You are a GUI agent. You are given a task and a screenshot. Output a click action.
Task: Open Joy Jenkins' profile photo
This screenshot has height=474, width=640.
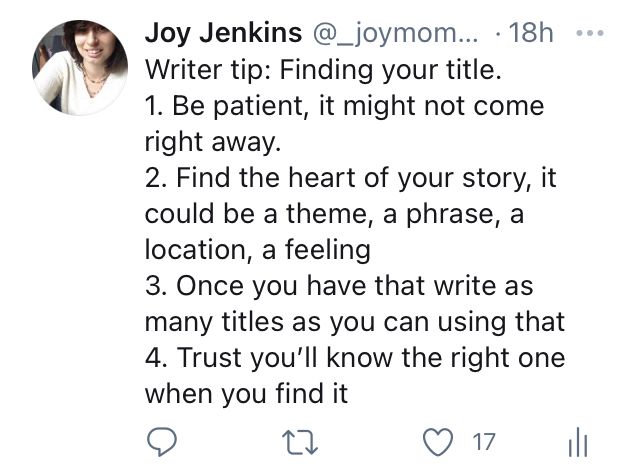click(x=80, y=67)
